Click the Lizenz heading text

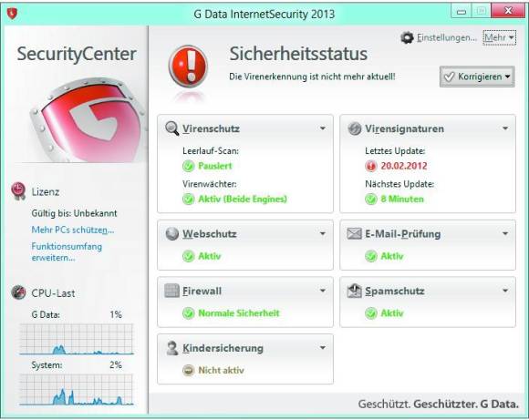(46, 192)
